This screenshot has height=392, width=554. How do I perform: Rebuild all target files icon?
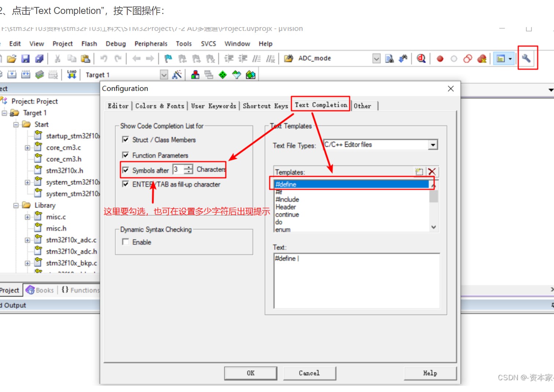click(x=26, y=75)
